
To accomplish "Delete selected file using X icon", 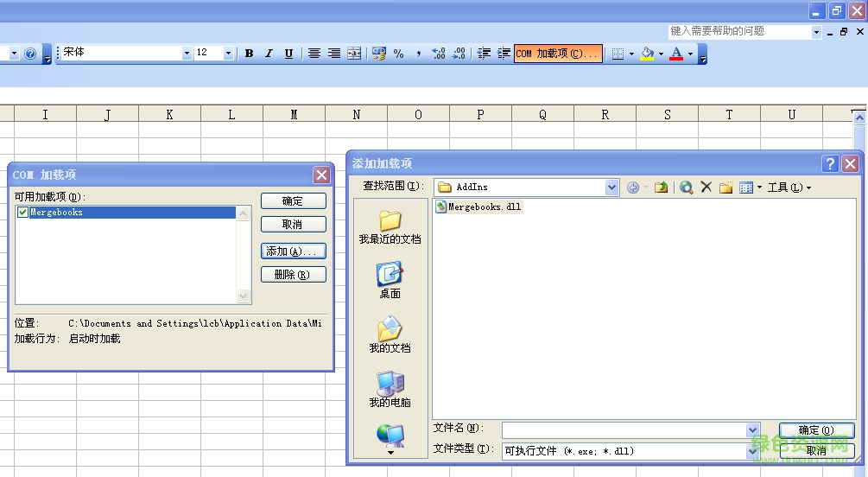I will pyautogui.click(x=706, y=188).
